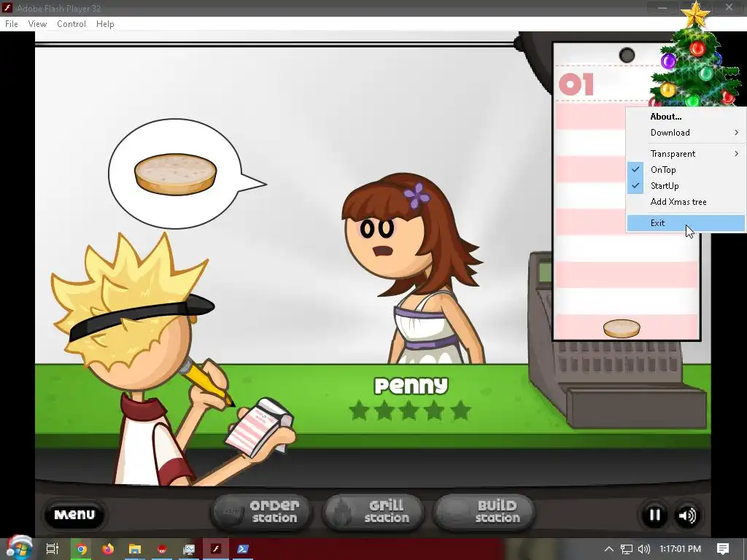Screen dimensions: 747x560
Task: Launch Chrome from the taskbar
Action: pos(82,549)
